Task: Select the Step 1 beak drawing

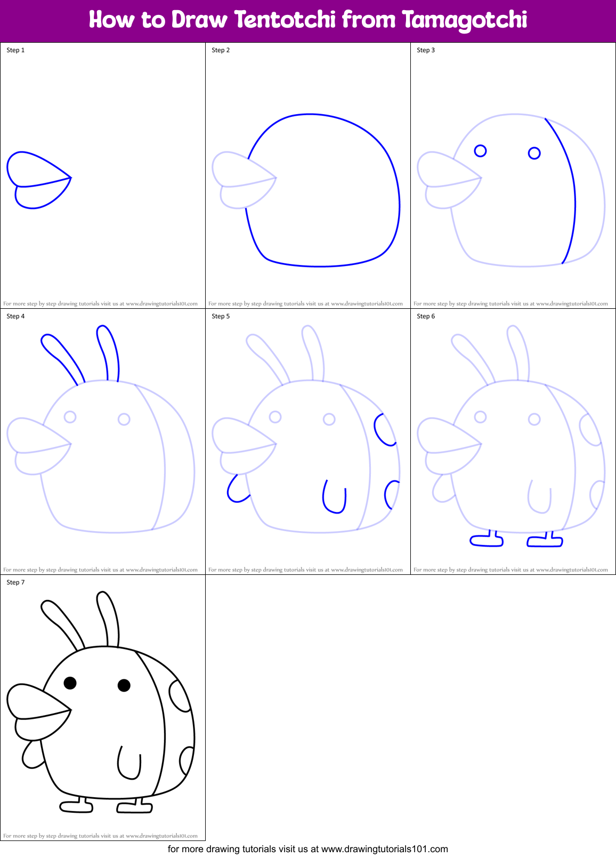Action: pyautogui.click(x=39, y=180)
